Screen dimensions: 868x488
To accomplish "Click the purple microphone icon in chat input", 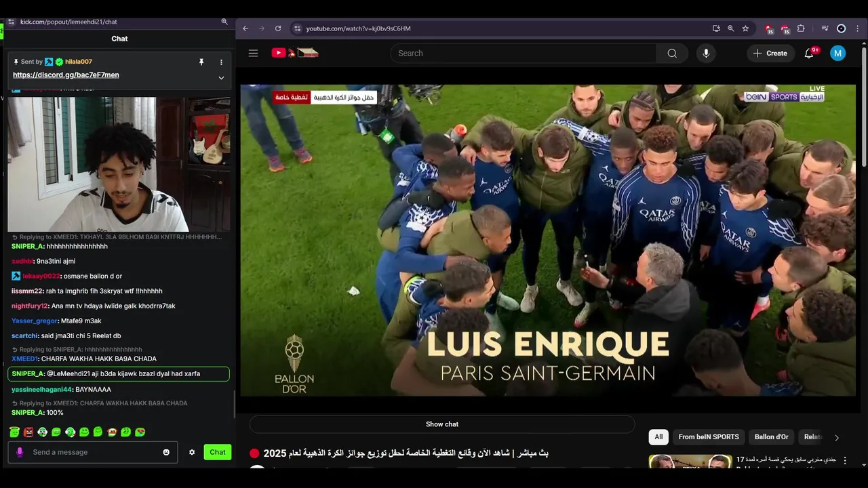I will coord(20,452).
